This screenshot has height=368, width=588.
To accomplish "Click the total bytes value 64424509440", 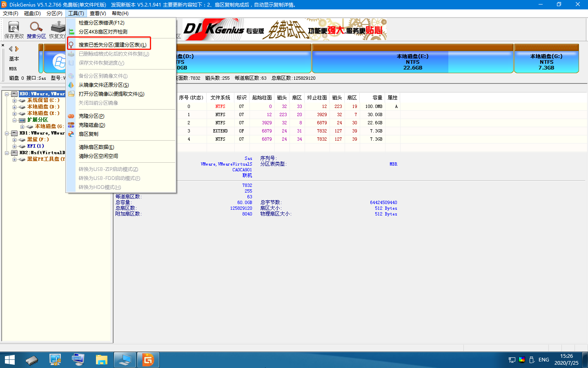I will tap(383, 202).
